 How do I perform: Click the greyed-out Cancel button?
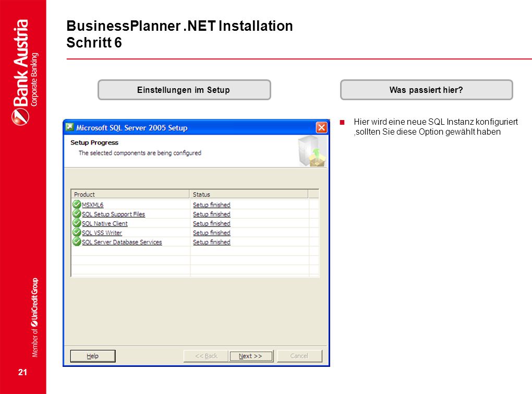tap(299, 356)
